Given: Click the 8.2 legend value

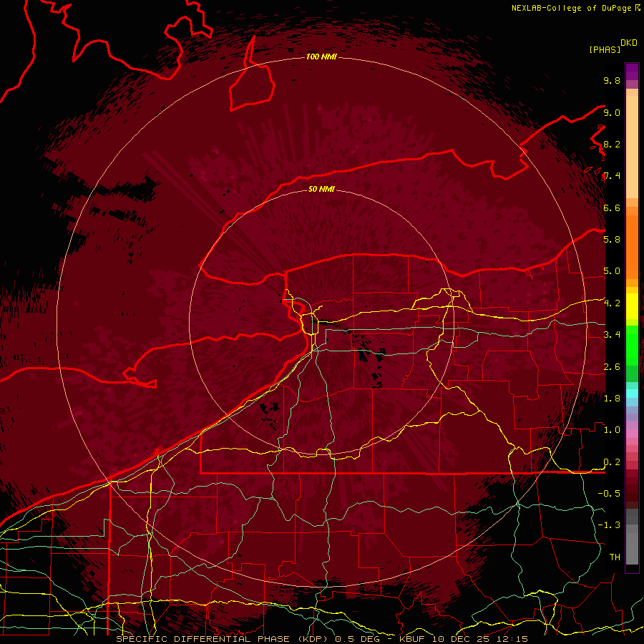Looking at the screenshot, I should coord(612,144).
